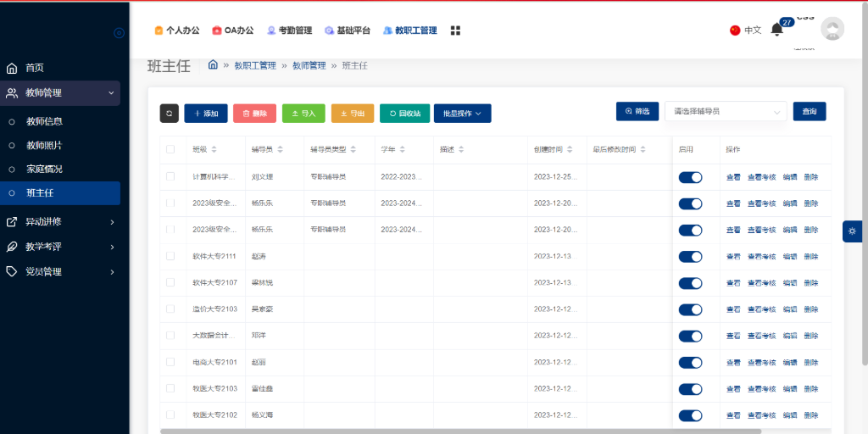Click the 查询 search button

[x=810, y=111]
